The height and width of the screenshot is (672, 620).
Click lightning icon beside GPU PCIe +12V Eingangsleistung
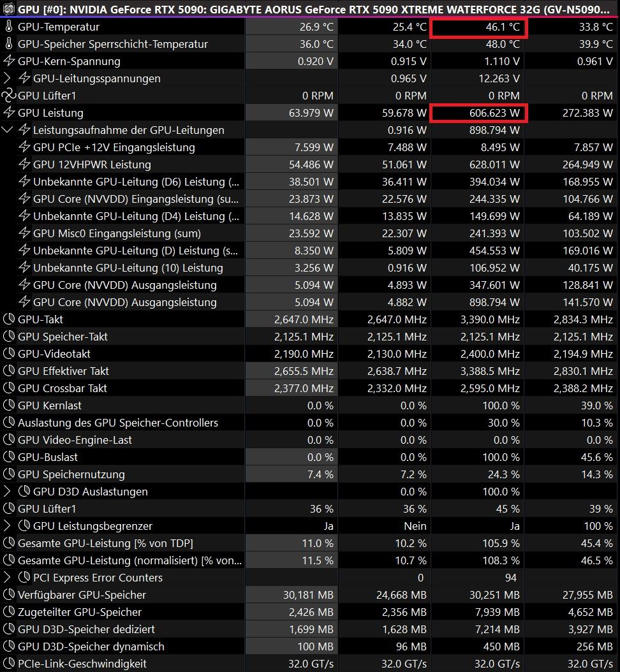click(24, 147)
